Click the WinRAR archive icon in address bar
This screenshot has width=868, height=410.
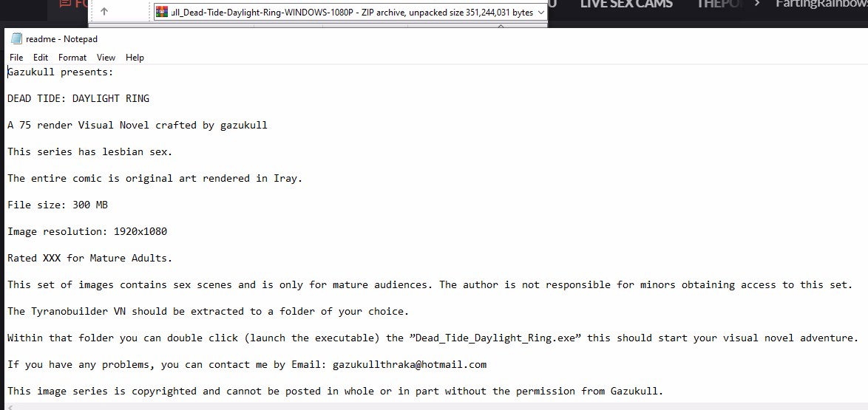tap(162, 12)
